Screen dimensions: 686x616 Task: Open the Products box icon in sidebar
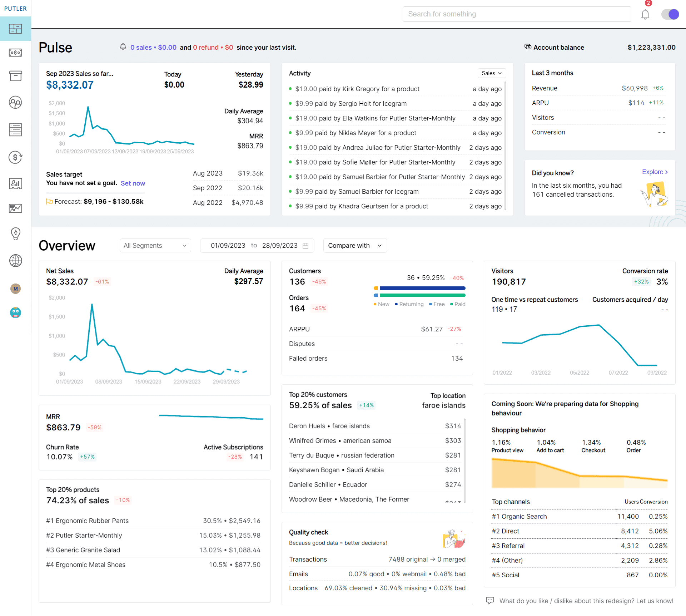(15, 76)
